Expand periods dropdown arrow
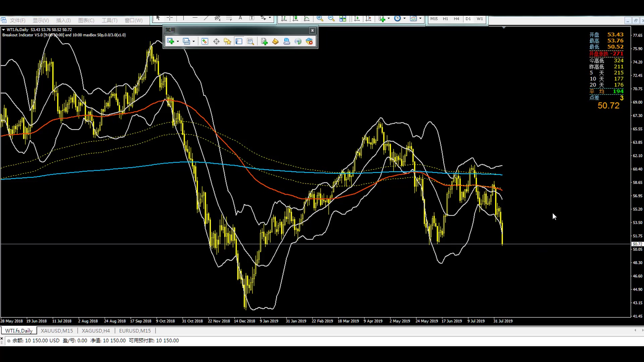This screenshot has height=362, width=644. [405, 19]
